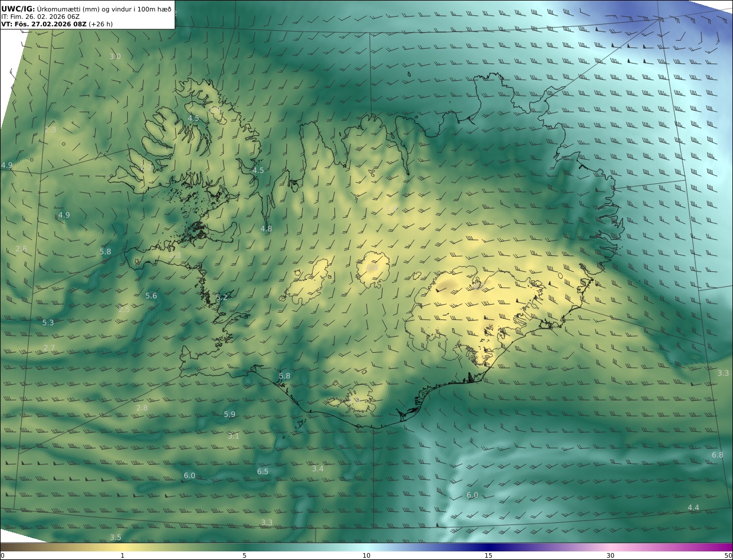Click the "3.4" value on the map

click(318, 468)
